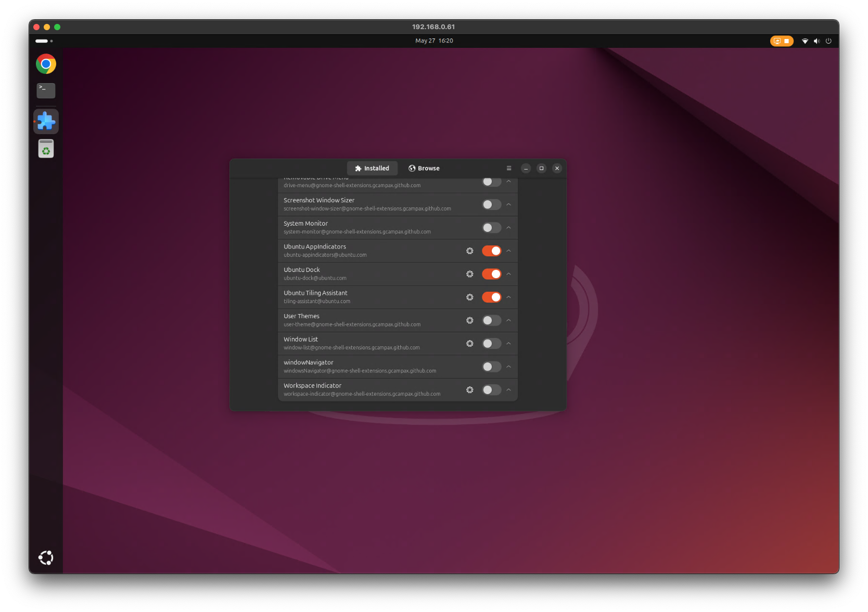Click the power icon in top bar
Screen dimensions: 868x612
pyautogui.click(x=828, y=41)
